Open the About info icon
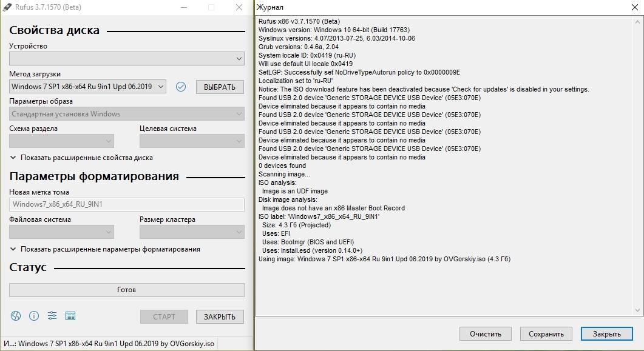 point(33,316)
